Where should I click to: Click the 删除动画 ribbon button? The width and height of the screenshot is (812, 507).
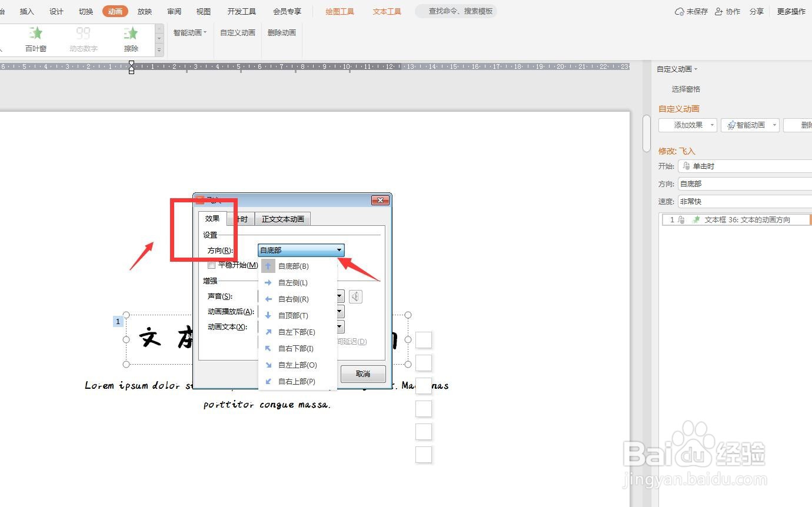click(282, 33)
